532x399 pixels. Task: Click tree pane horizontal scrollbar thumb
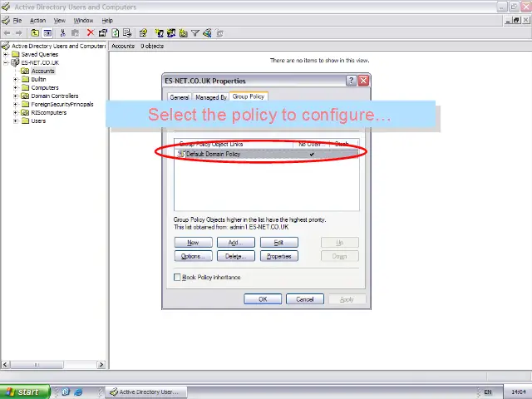point(37,365)
